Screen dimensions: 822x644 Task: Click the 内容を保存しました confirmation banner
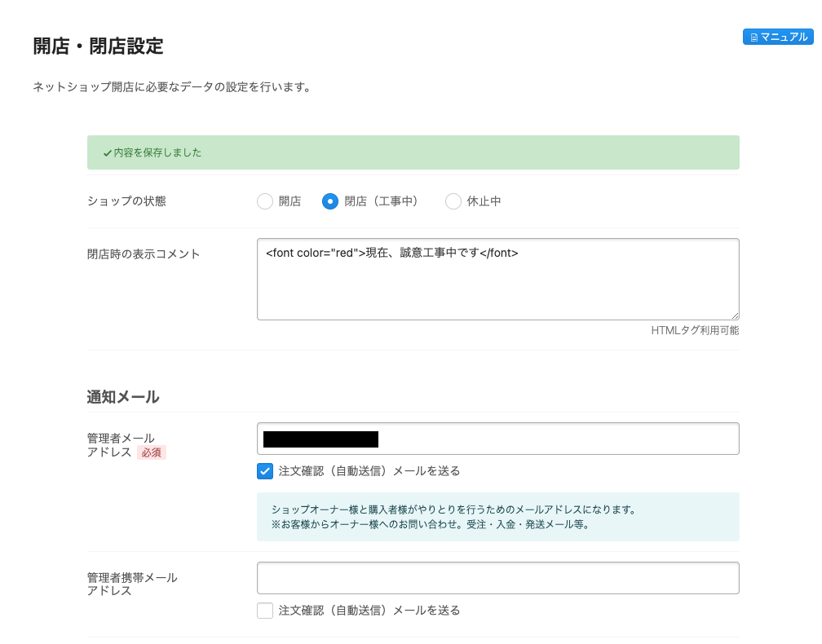tap(413, 152)
